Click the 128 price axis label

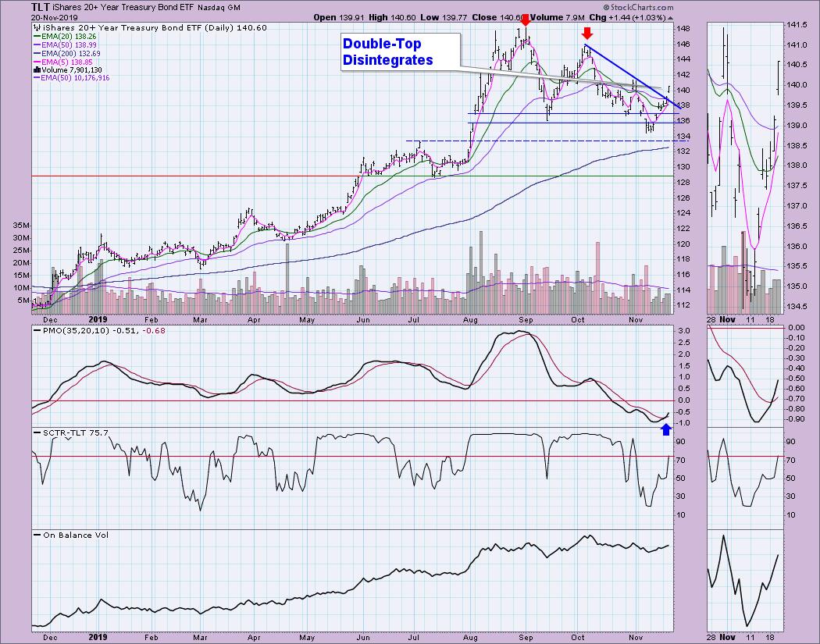pos(682,182)
